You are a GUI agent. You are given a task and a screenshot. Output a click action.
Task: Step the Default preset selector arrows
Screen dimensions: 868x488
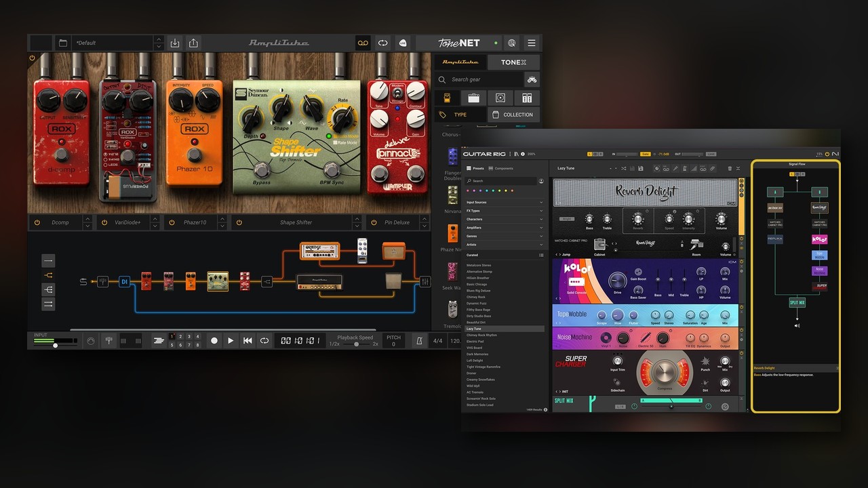click(159, 43)
